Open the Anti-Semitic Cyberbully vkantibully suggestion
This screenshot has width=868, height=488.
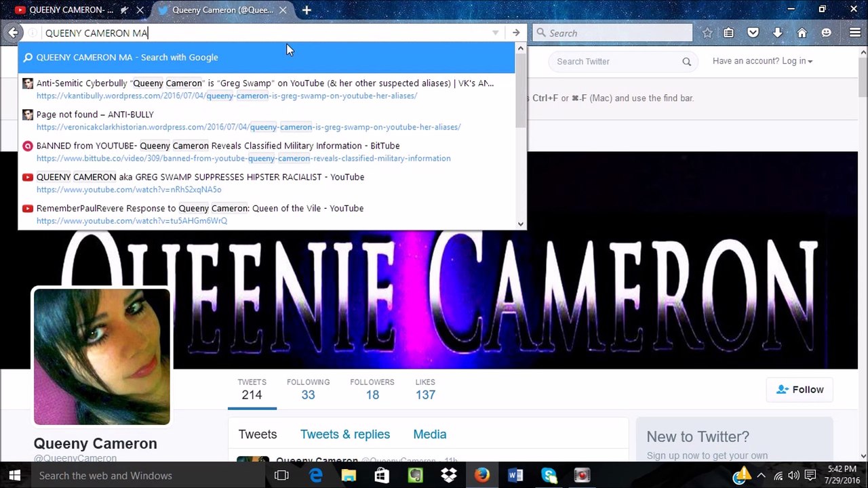click(x=267, y=89)
